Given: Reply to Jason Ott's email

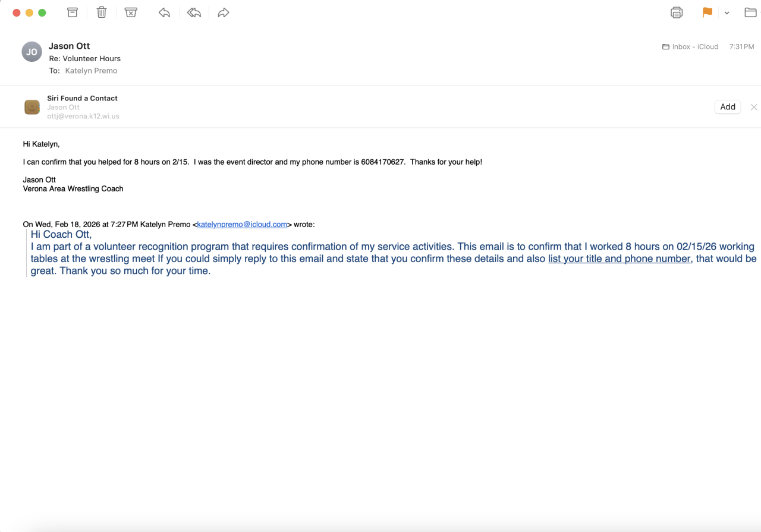Looking at the screenshot, I should pos(165,12).
